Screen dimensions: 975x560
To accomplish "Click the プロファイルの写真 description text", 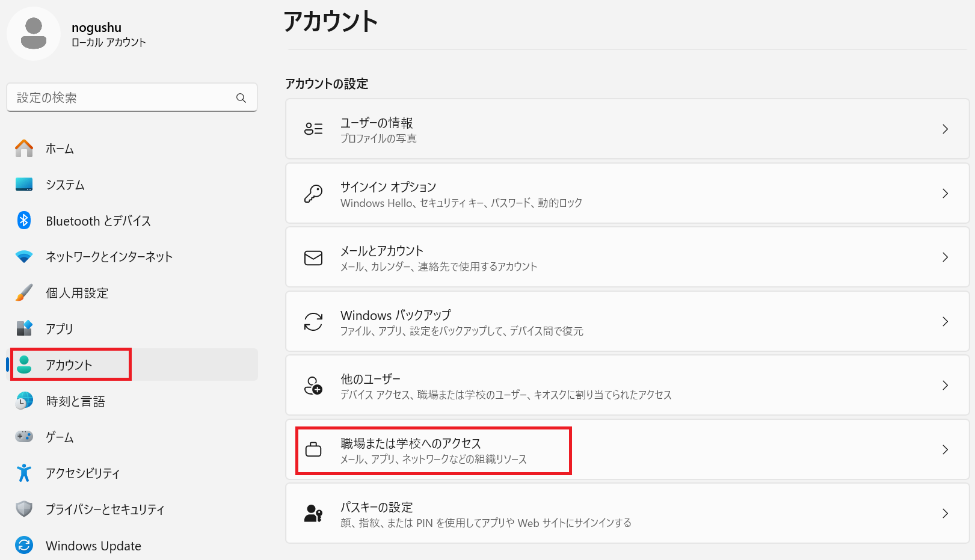I will tap(378, 138).
